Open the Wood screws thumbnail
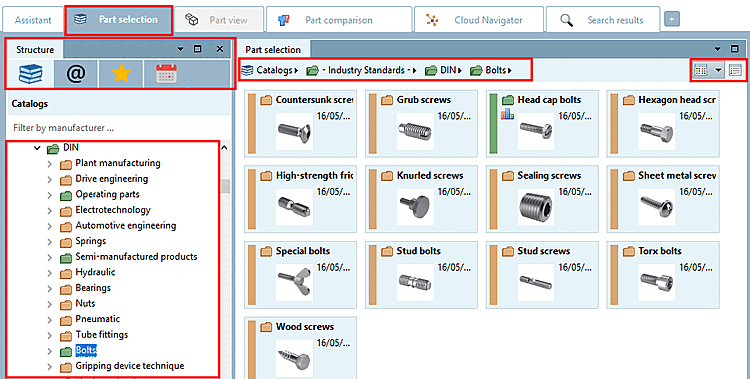The height and width of the screenshot is (379, 750). [x=295, y=357]
